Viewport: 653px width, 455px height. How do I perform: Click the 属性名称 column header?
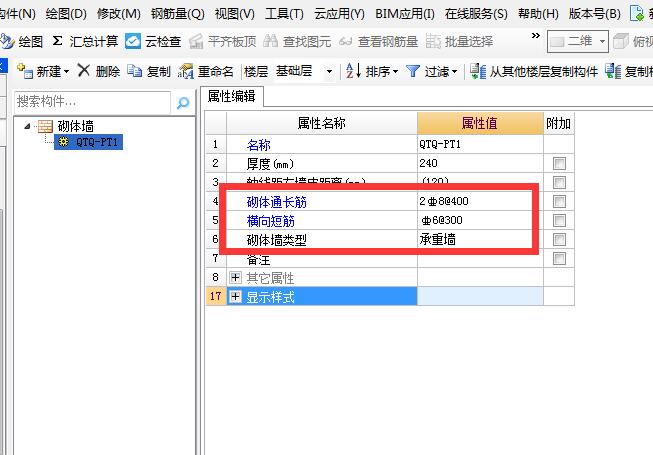322,123
